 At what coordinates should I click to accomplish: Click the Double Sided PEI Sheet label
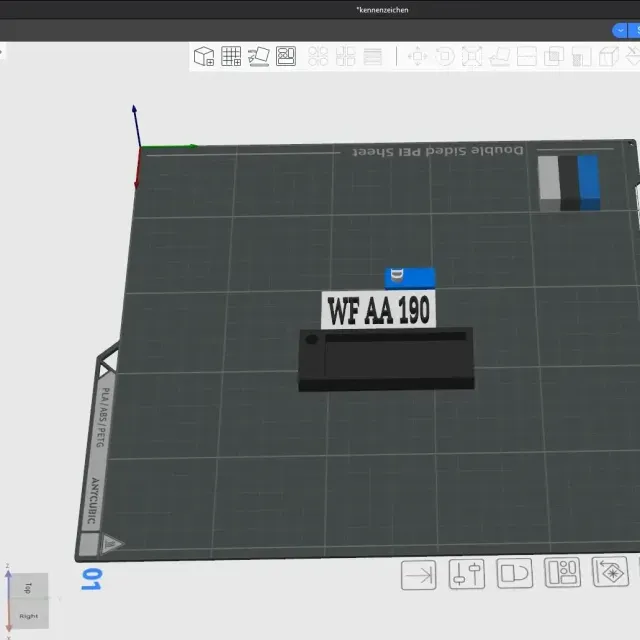[x=438, y=151]
